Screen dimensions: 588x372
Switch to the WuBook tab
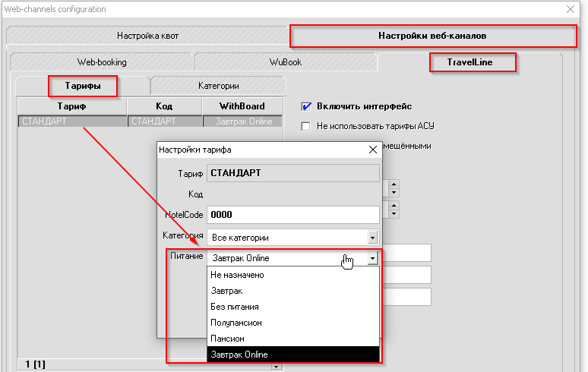[x=285, y=62]
